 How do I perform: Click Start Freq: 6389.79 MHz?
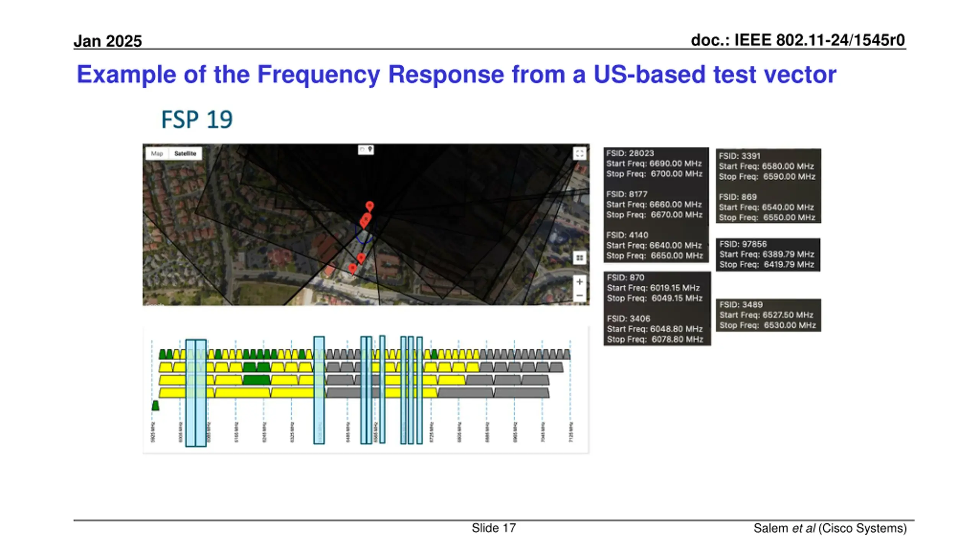coord(767,254)
